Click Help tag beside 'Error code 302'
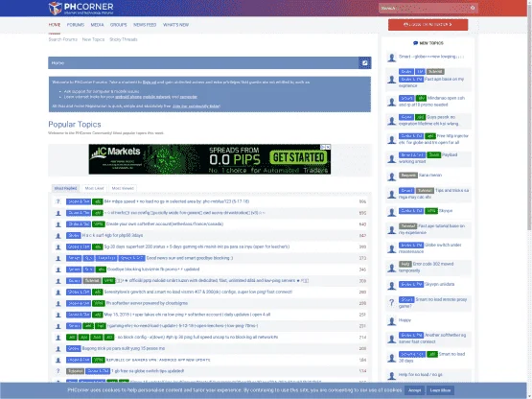 pos(405,264)
